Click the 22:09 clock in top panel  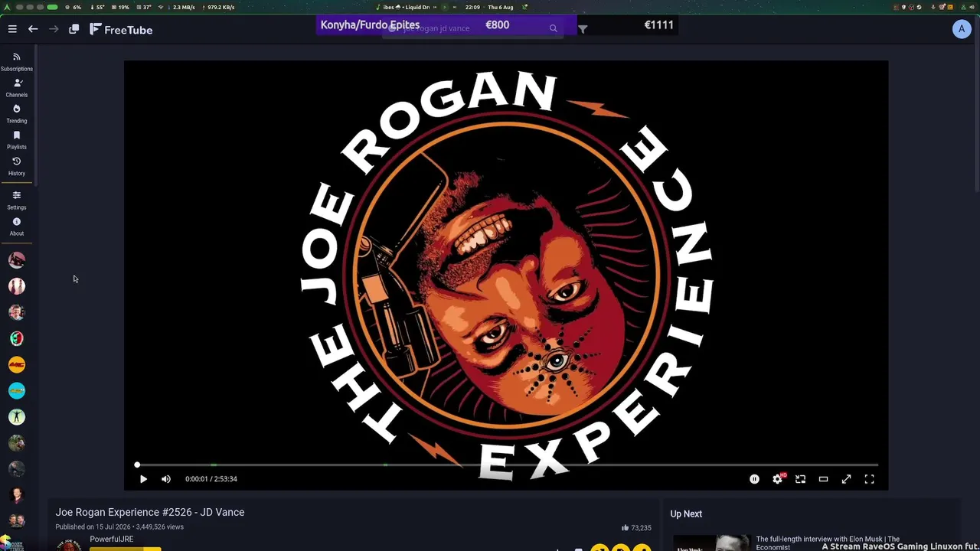[473, 7]
